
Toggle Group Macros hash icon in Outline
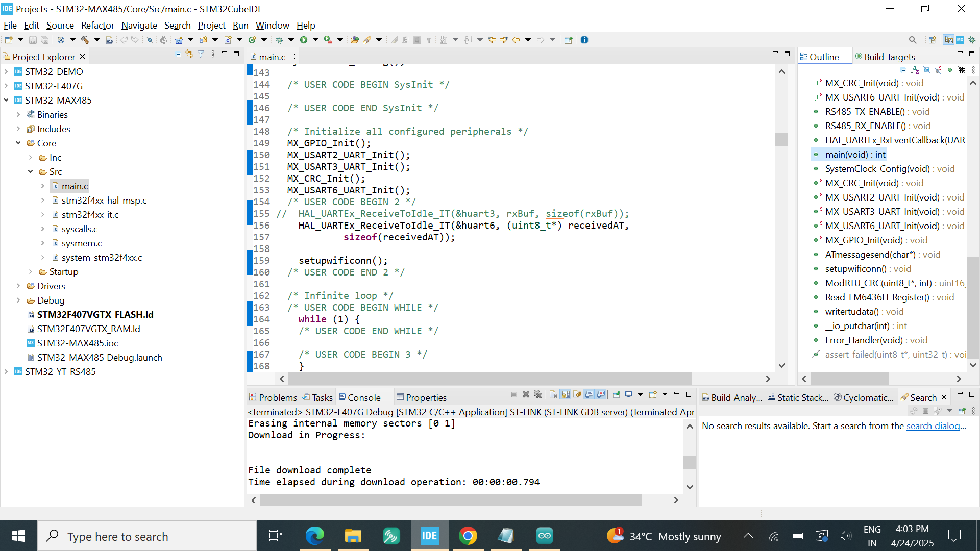[x=962, y=70]
